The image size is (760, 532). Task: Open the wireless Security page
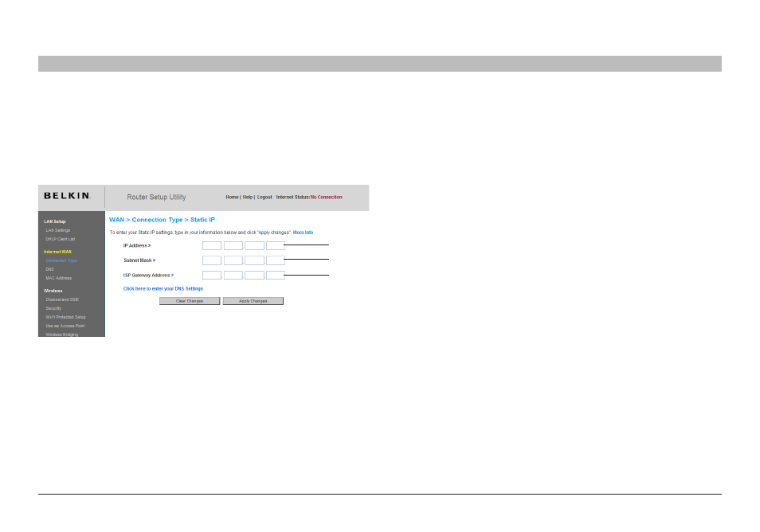(53, 308)
